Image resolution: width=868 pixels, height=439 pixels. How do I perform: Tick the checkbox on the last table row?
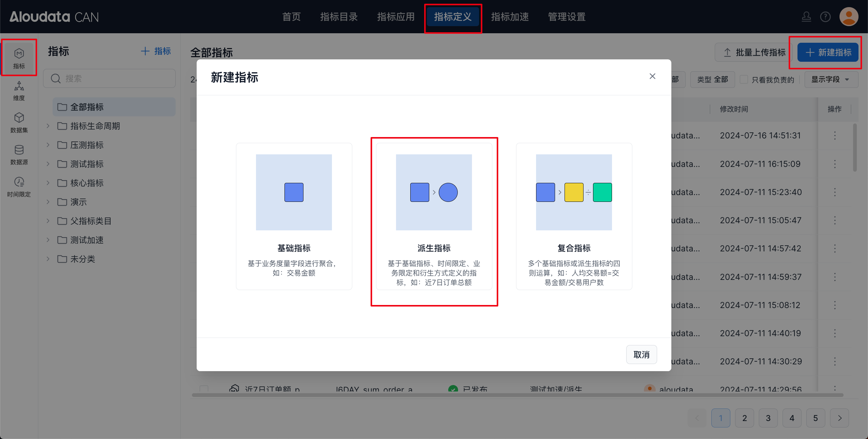pos(204,389)
